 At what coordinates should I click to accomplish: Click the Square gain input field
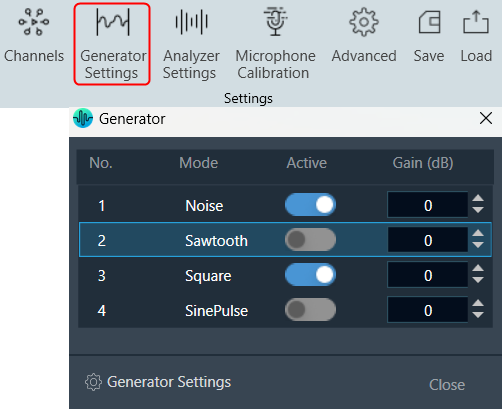(x=428, y=275)
